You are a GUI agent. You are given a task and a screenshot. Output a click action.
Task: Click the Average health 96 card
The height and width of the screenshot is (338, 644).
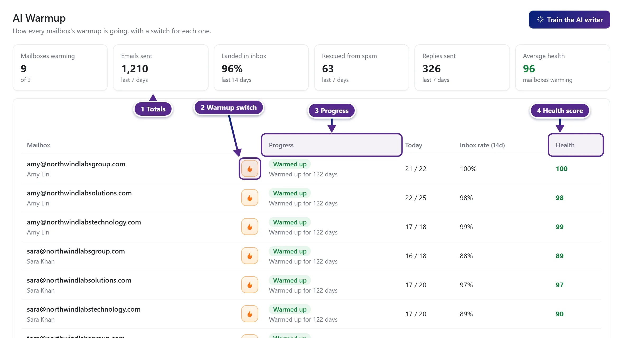[x=562, y=68]
